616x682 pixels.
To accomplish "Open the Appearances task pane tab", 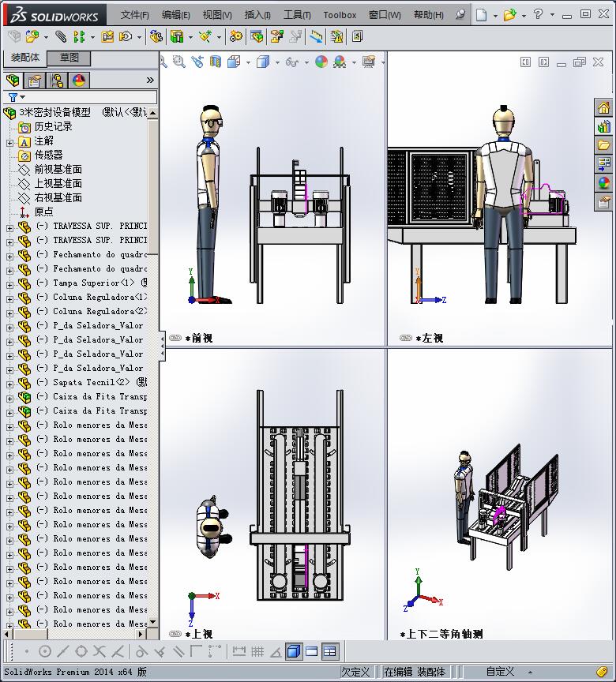I will pyautogui.click(x=603, y=183).
